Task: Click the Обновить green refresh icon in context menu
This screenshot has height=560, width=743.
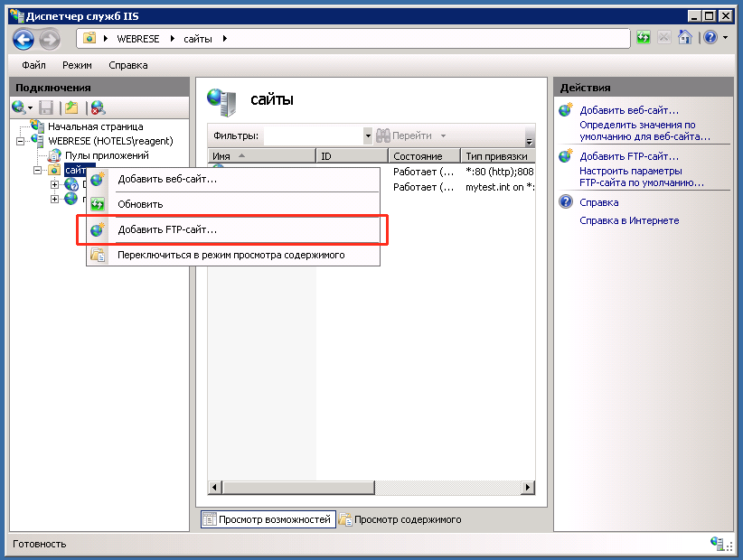Action: pos(98,204)
